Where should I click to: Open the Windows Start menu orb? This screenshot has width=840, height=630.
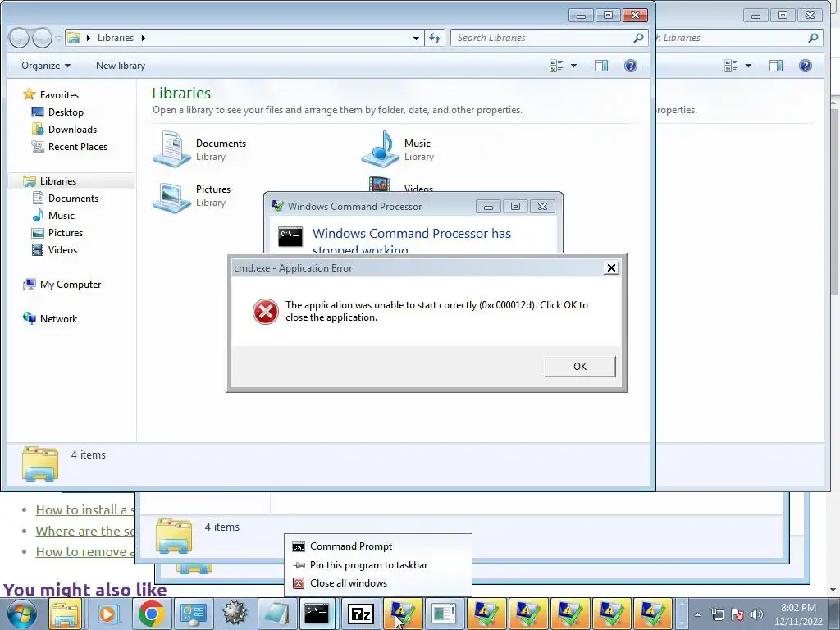[21, 614]
